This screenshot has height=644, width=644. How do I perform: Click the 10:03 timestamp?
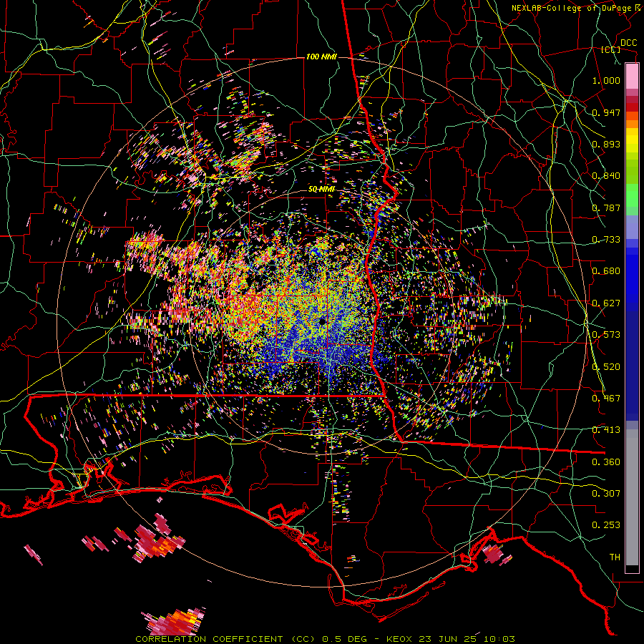coord(499,639)
